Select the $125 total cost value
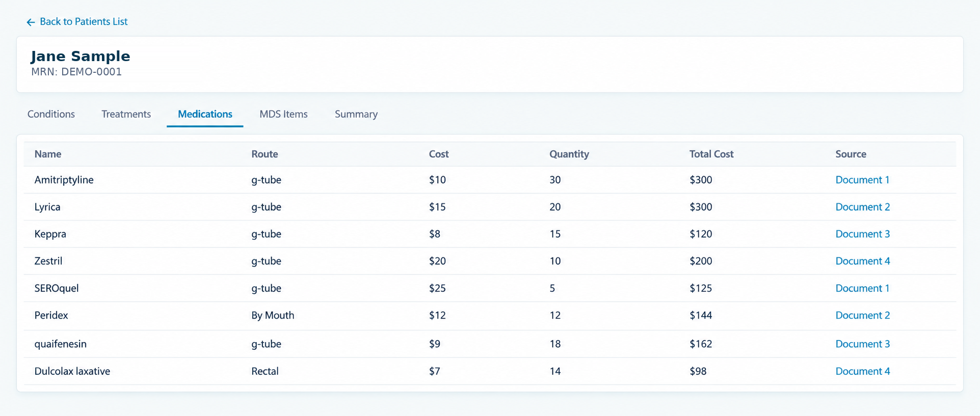 (701, 288)
